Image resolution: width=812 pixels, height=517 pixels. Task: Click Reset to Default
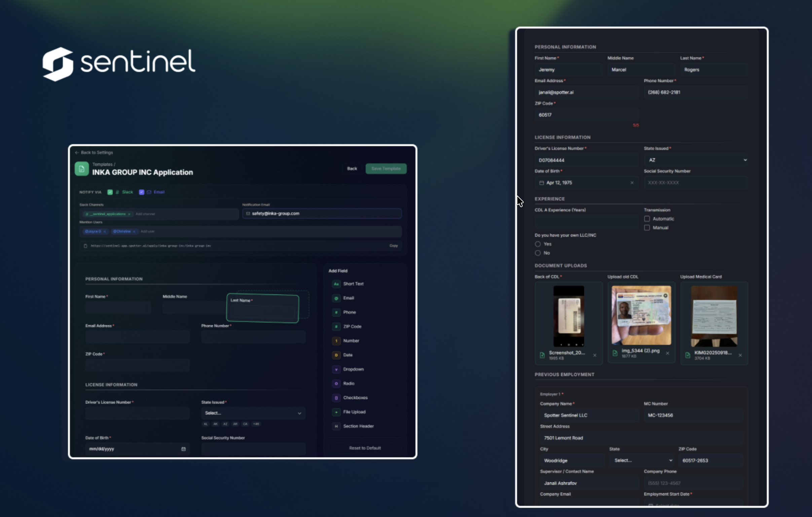365,448
